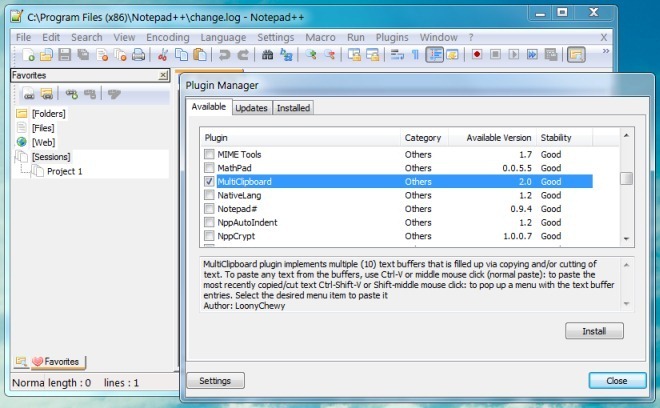
Task: Toggle the Explorer panel toolbar icon
Action: click(576, 55)
